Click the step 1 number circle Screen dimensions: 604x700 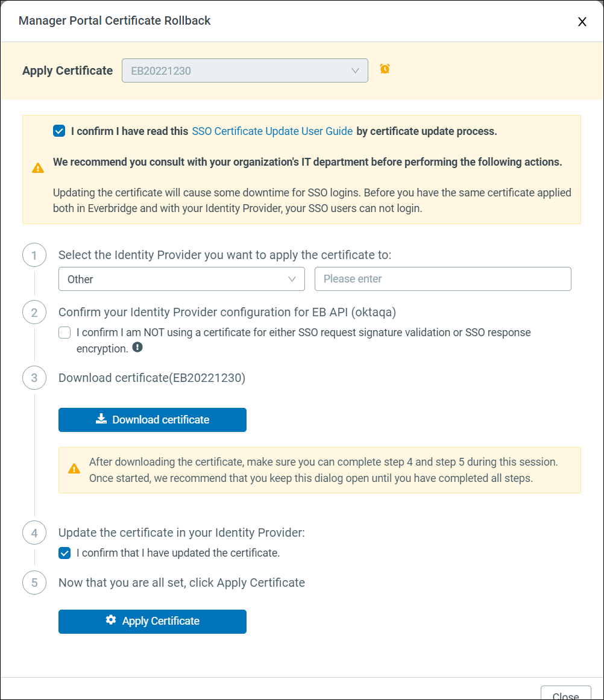pos(34,255)
